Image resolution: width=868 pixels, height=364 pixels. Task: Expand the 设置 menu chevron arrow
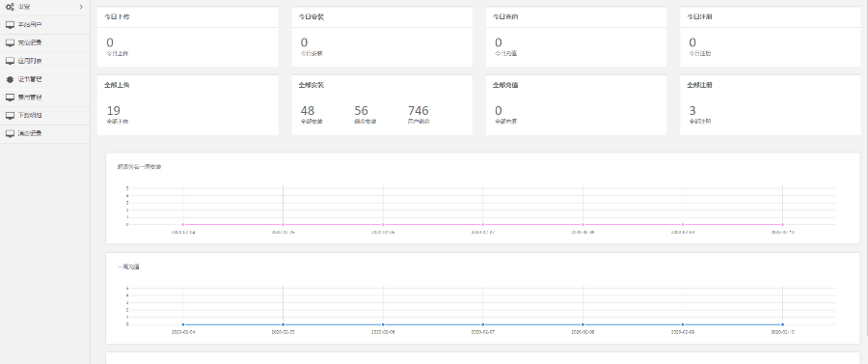coord(81,7)
